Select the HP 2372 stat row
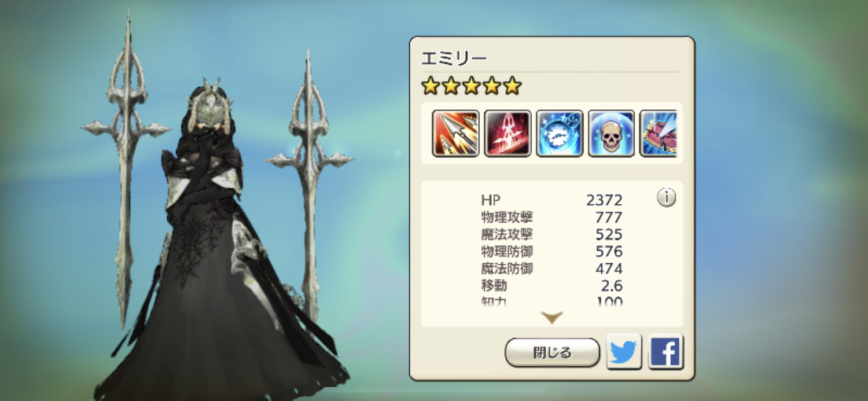This screenshot has height=401, width=868. coord(551,200)
